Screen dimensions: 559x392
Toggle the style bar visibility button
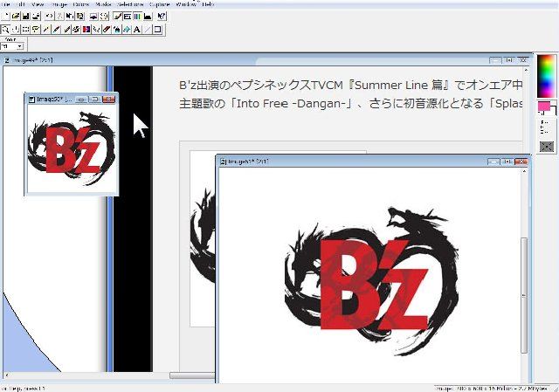click(x=128, y=16)
